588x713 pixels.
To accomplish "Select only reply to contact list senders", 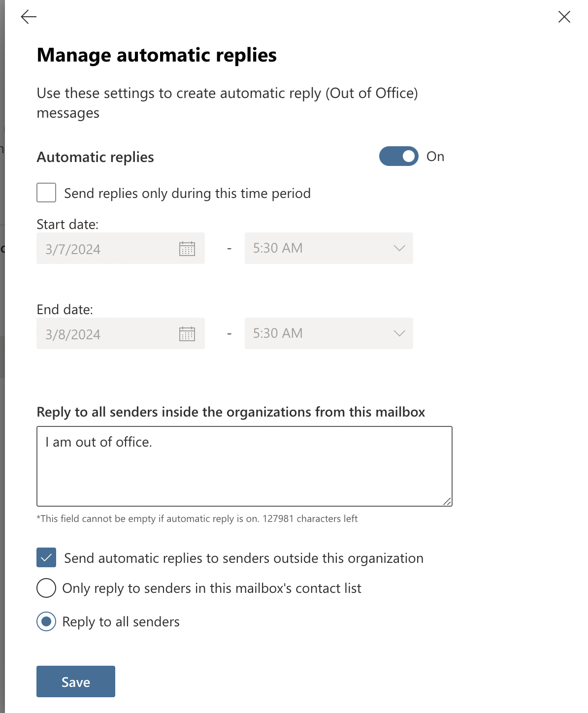I will [x=46, y=588].
